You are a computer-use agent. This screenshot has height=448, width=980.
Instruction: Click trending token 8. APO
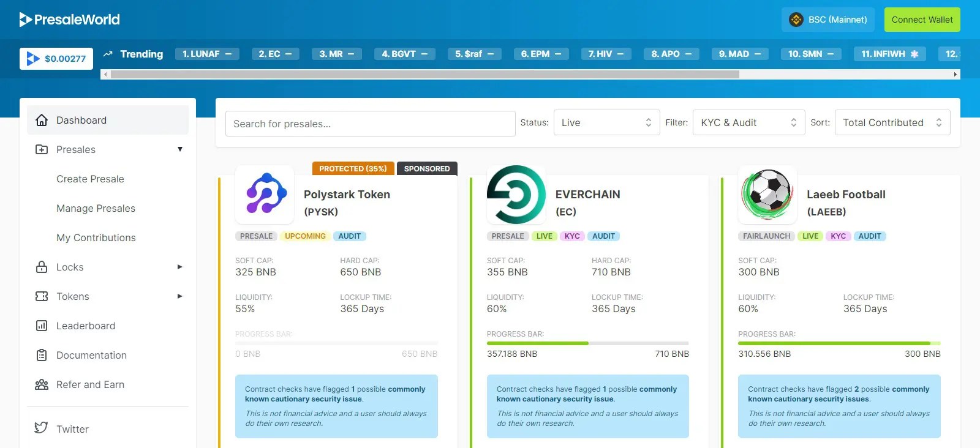pos(671,54)
